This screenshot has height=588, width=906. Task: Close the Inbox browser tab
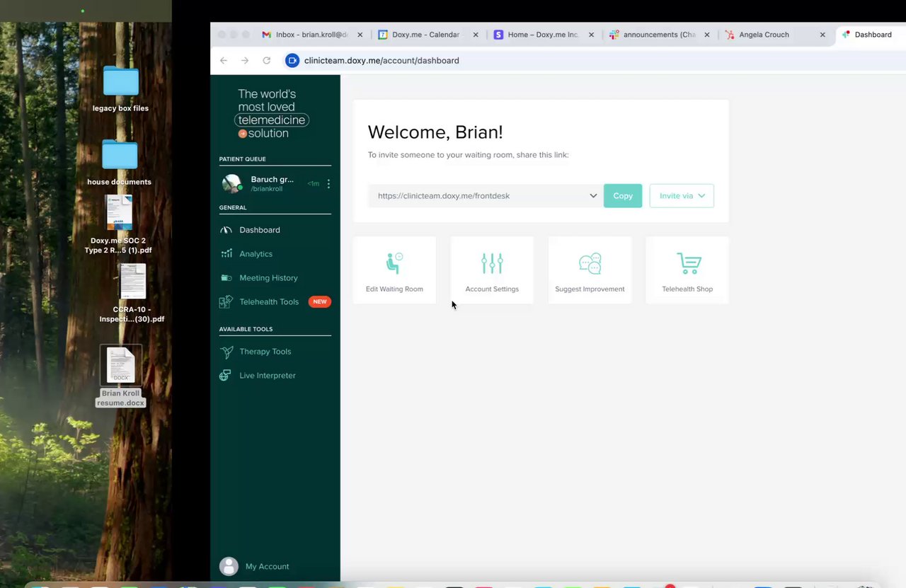tap(360, 35)
